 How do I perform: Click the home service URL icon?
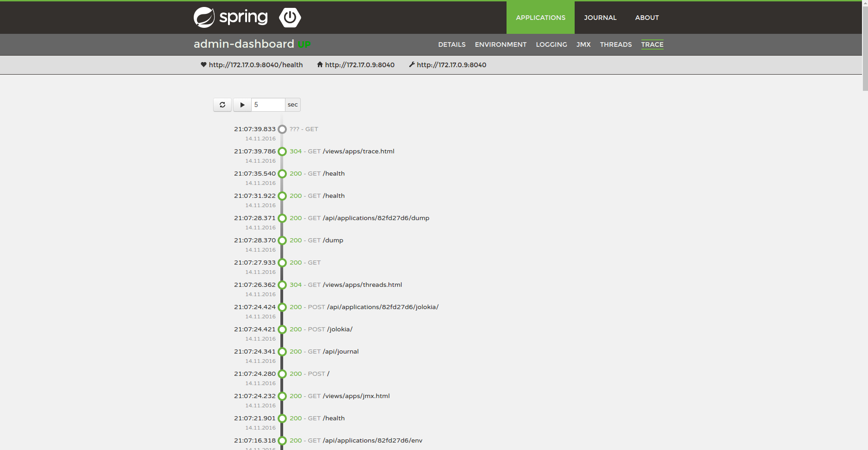(x=320, y=65)
